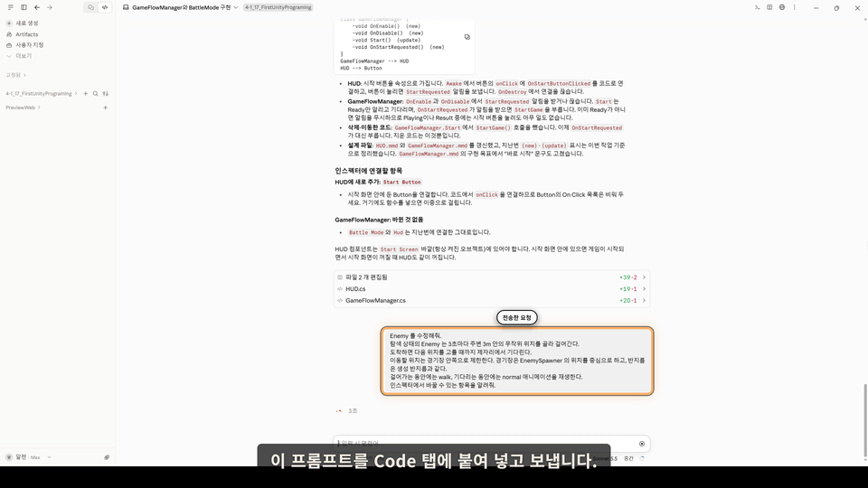Click the 4-1_17_FirstUnityPrograming folder badge

click(278, 7)
